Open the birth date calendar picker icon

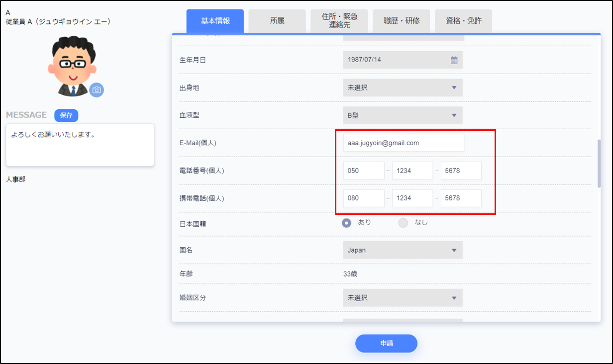click(454, 60)
